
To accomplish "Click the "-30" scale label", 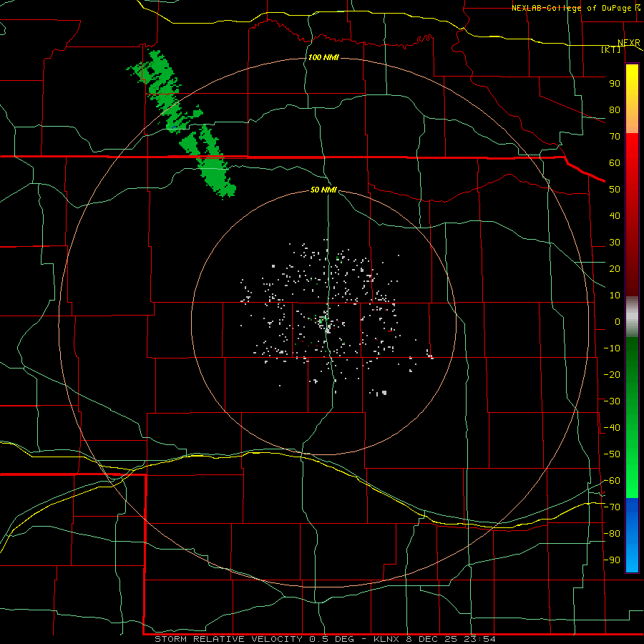I will (x=612, y=401).
